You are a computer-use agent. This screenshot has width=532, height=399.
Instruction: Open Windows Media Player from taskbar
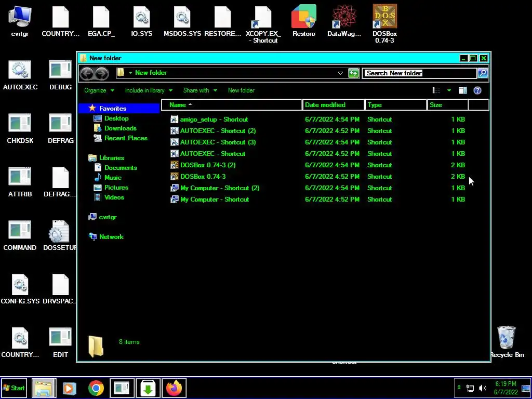(x=69, y=388)
